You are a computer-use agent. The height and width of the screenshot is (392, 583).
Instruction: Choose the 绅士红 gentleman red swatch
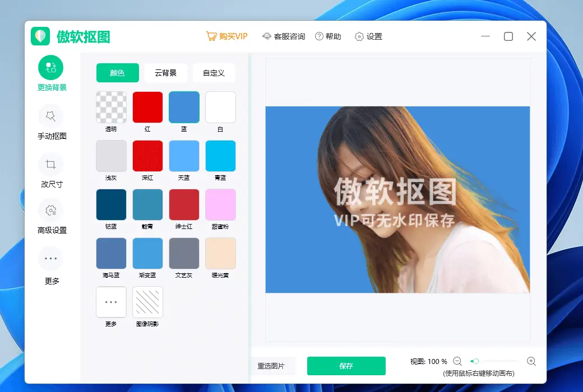point(184,204)
